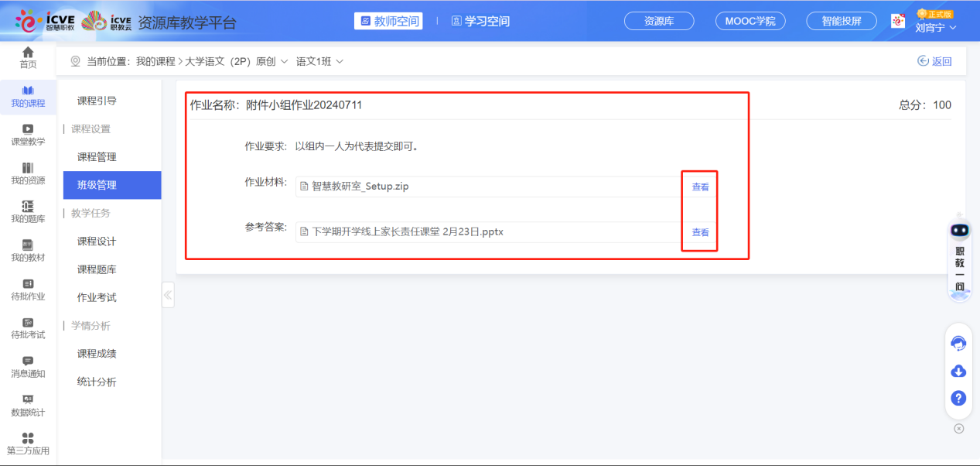Viewport: 980px width, 466px height.
Task: Open 待批作业 in the sidebar
Action: click(x=27, y=290)
